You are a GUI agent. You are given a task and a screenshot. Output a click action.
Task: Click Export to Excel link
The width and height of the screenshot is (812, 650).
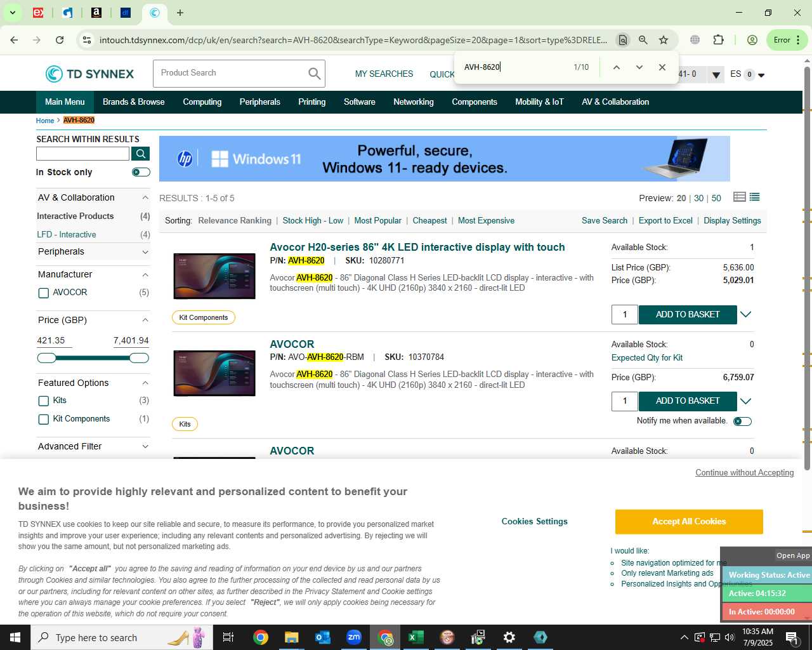tap(665, 221)
